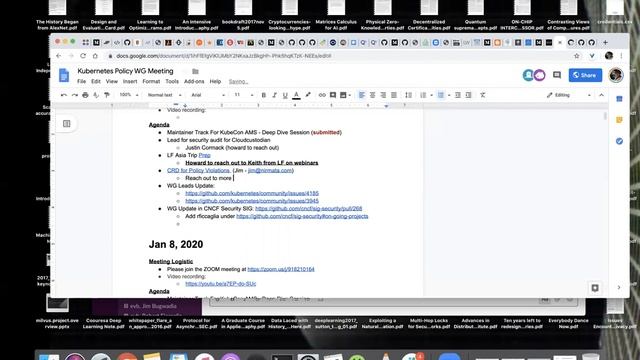Add a comment from toolbar
This screenshot has height=360, width=640.
[333, 95]
